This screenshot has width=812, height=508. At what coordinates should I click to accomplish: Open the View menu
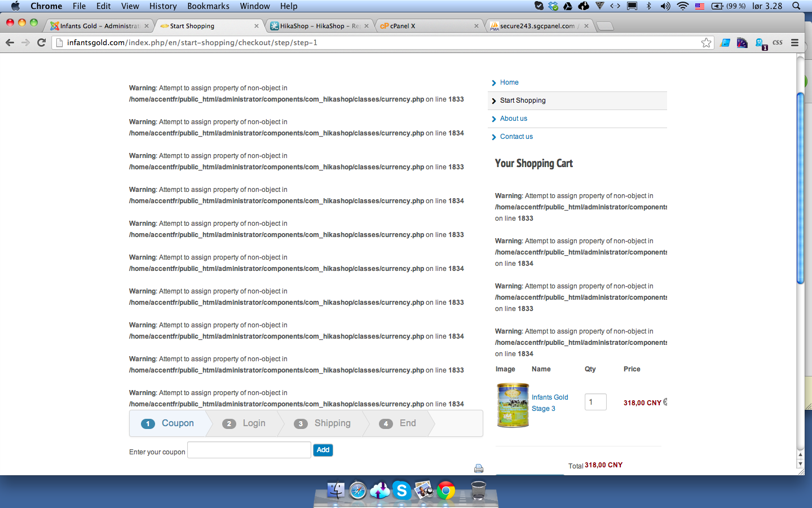[130, 6]
